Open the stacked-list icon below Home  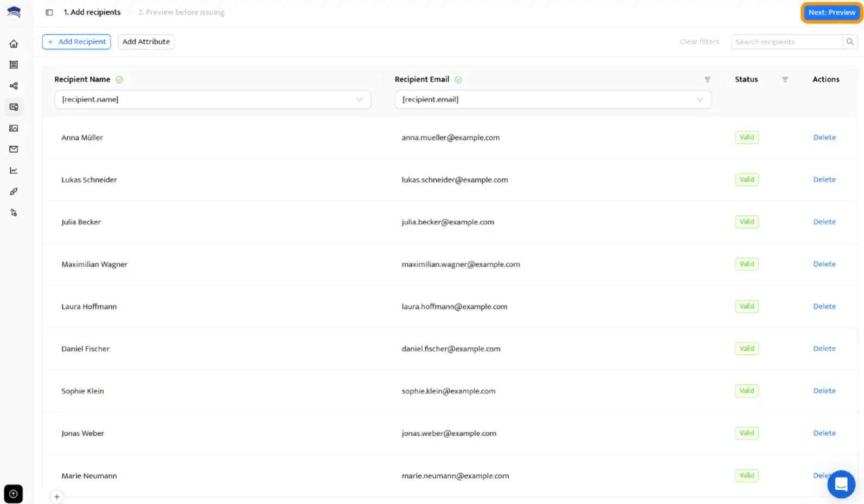(x=14, y=65)
